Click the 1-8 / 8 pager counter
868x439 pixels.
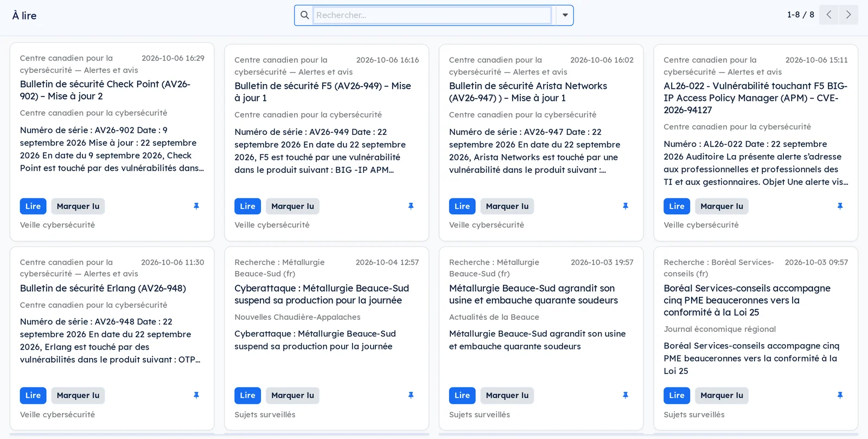(x=800, y=15)
